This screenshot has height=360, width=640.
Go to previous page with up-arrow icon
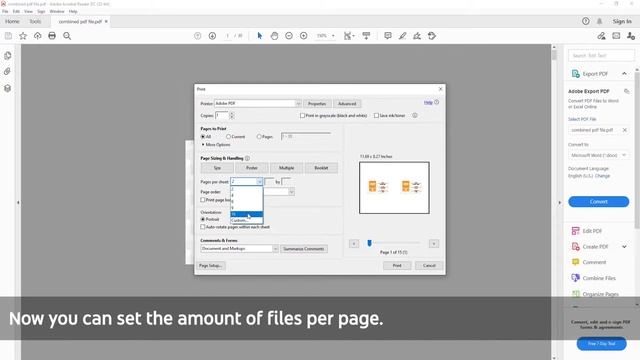coord(198,36)
